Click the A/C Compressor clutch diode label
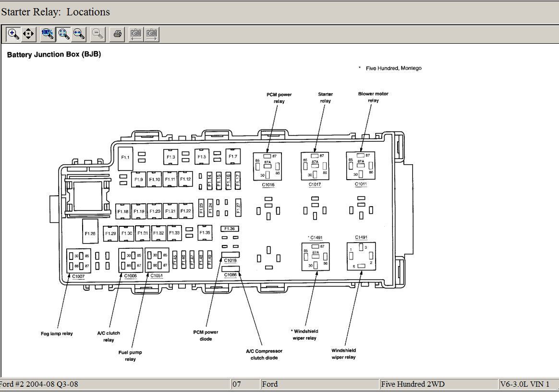 click(264, 355)
